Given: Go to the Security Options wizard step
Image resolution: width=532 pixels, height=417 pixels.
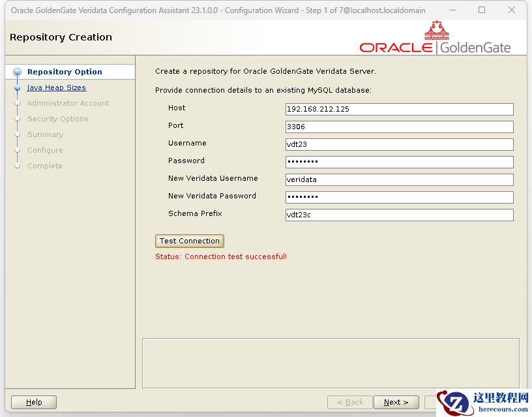Looking at the screenshot, I should [x=57, y=119].
